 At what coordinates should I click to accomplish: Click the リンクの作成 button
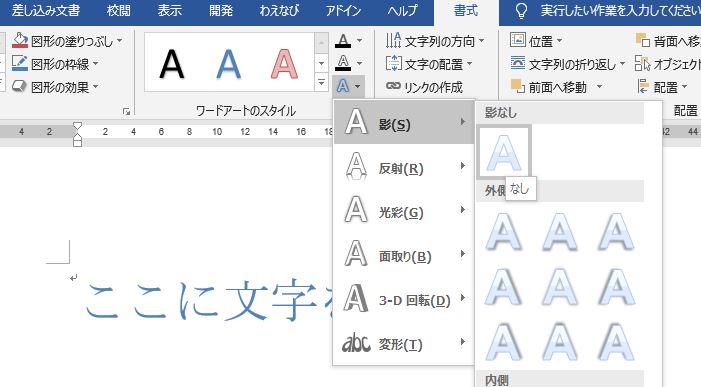[424, 87]
